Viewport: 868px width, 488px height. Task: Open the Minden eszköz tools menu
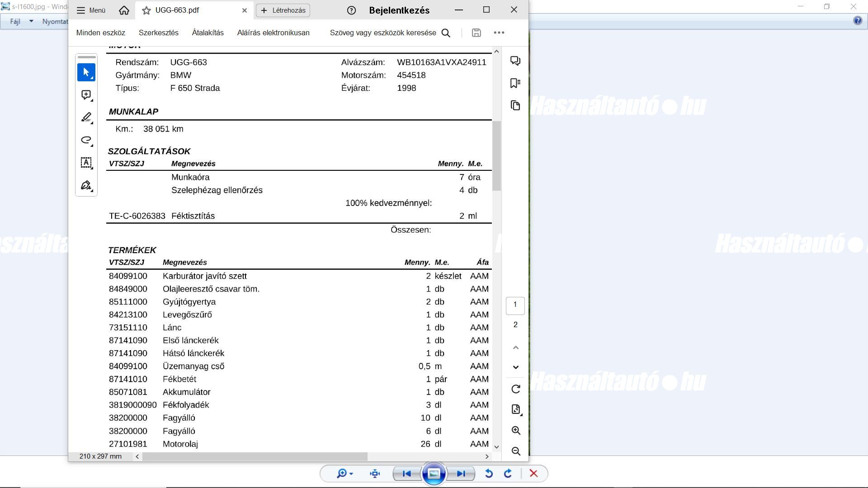101,33
